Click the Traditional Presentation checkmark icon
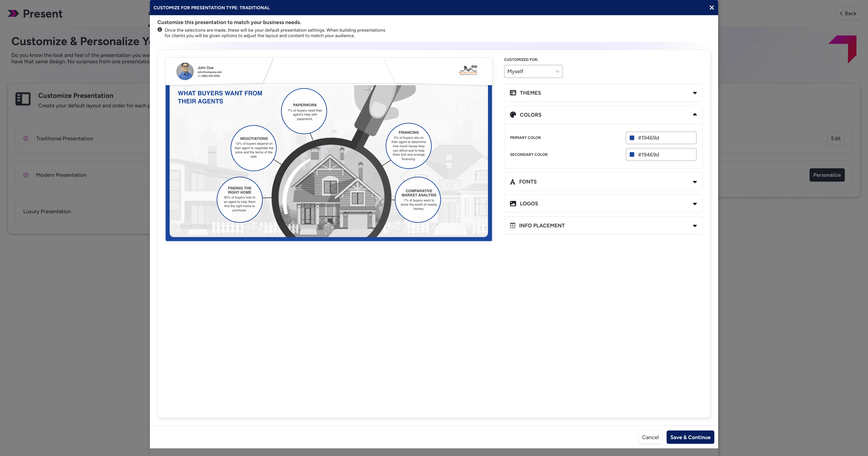This screenshot has width=868, height=456. tap(26, 139)
